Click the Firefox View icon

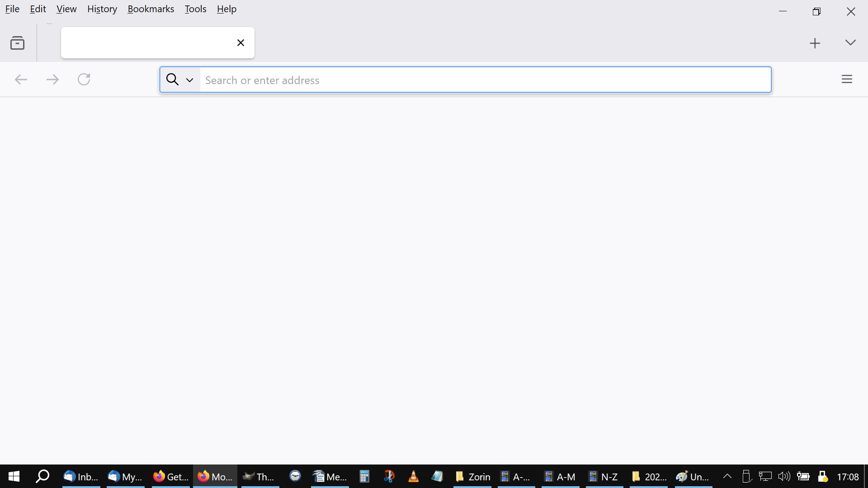click(18, 43)
